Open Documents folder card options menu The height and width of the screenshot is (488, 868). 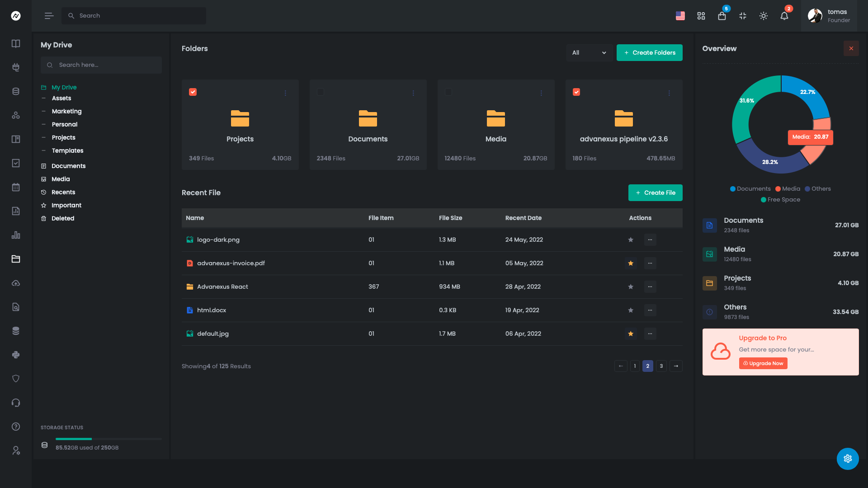tap(413, 93)
